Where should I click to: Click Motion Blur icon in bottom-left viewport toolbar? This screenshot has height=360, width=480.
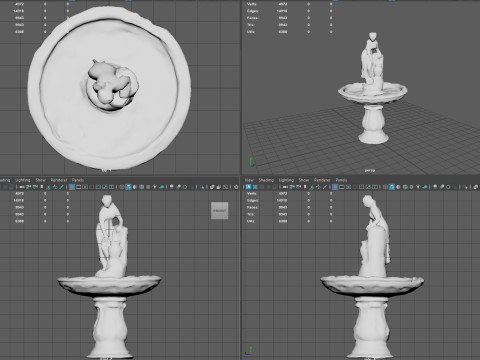178,187
